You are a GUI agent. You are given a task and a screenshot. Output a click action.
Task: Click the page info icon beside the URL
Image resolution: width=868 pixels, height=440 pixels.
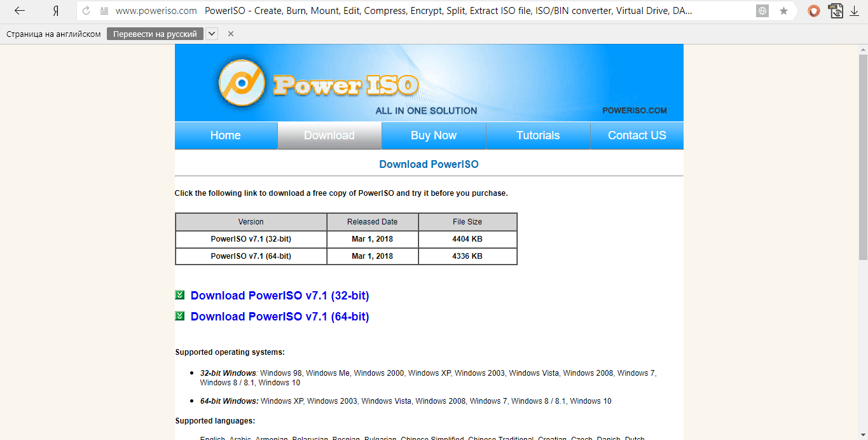click(x=104, y=11)
